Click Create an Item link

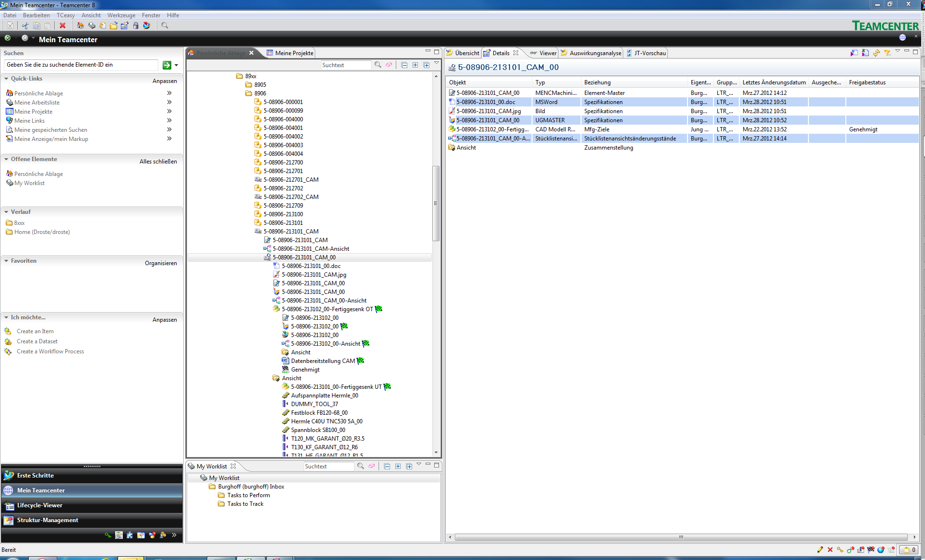[x=35, y=331]
